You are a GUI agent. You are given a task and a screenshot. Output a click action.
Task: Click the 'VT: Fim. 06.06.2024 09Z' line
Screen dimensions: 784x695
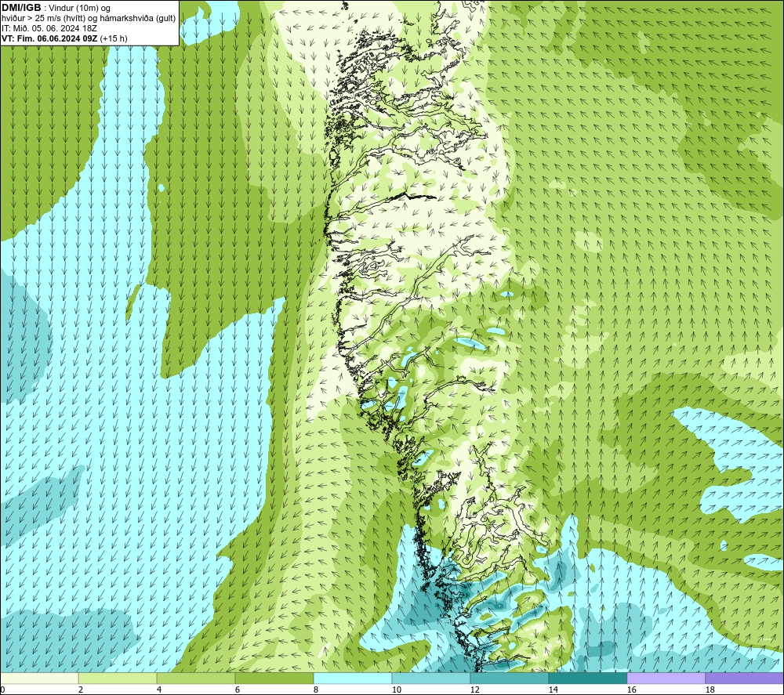point(49,38)
